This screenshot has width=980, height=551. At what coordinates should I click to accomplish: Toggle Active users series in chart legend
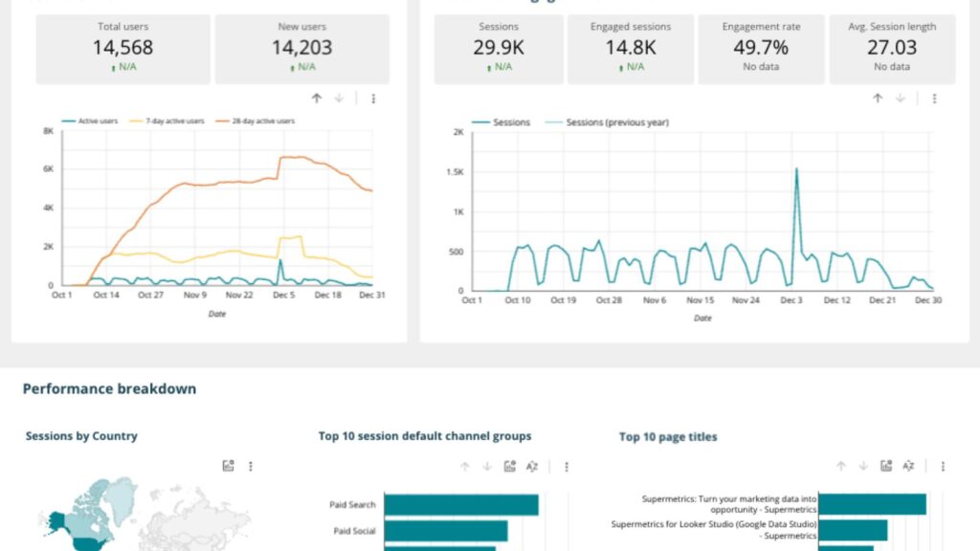96,121
